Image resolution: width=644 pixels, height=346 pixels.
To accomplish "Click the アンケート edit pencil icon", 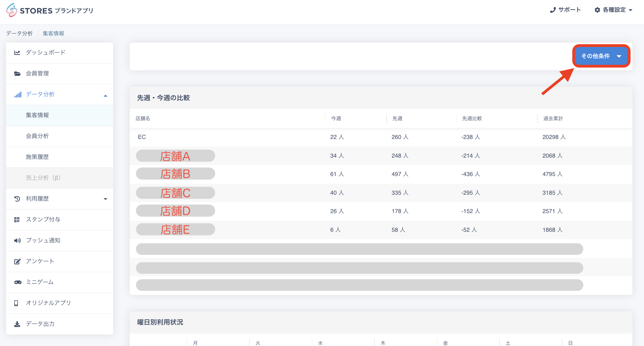I will (x=17, y=261).
